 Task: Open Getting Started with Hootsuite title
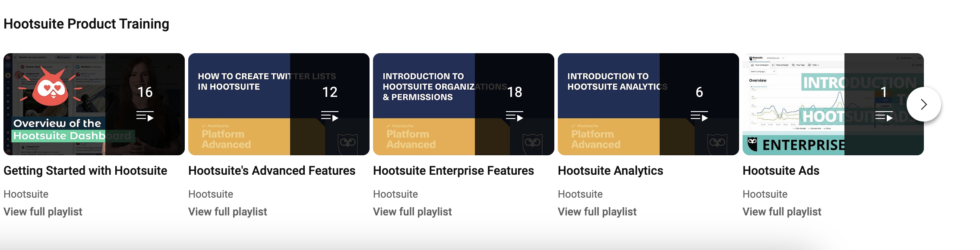[85, 171]
